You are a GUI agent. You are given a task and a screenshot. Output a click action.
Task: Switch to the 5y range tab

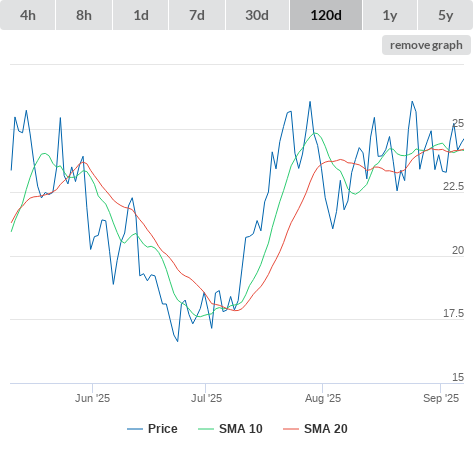[x=446, y=15]
